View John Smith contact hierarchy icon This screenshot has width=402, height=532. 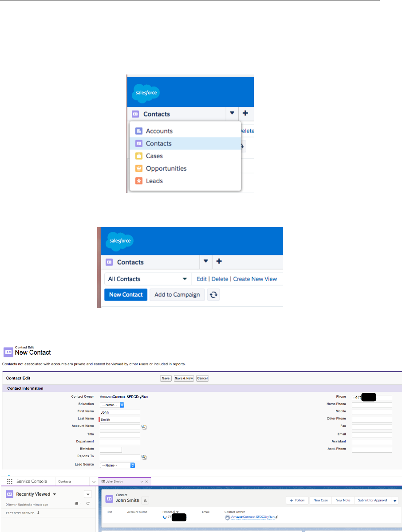click(146, 501)
